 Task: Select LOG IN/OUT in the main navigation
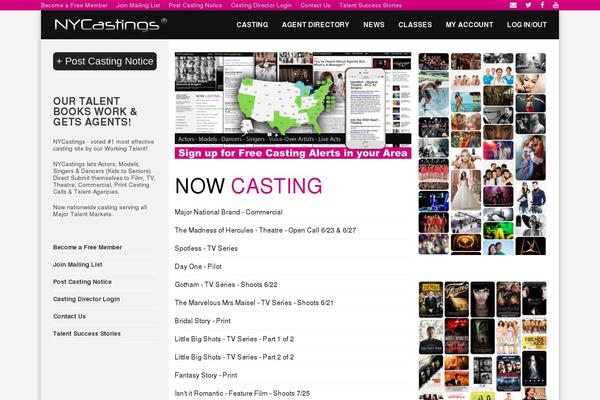point(527,24)
